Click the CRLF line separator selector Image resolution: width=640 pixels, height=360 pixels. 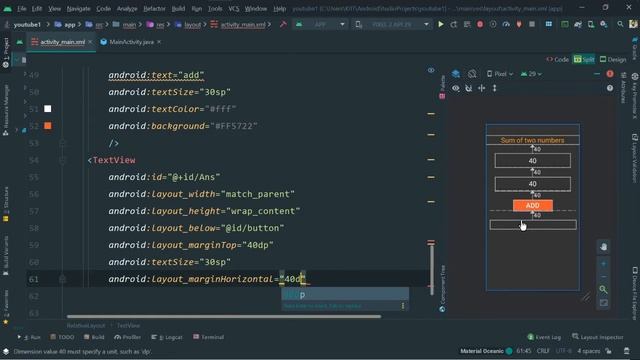click(x=543, y=351)
